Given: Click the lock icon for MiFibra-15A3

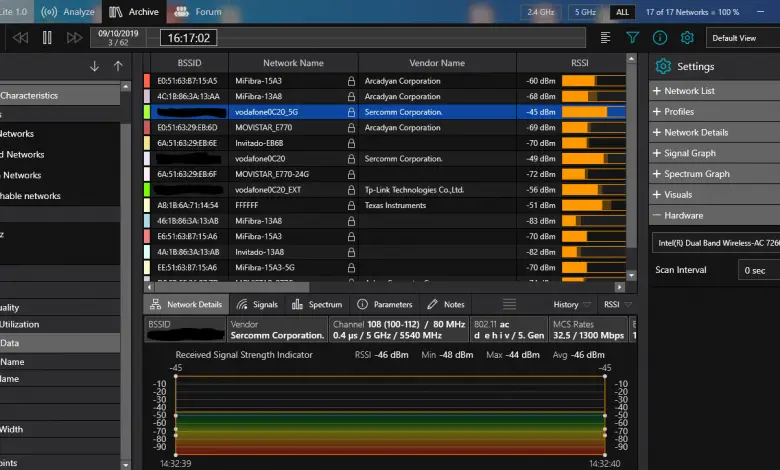Looking at the screenshot, I should [351, 80].
